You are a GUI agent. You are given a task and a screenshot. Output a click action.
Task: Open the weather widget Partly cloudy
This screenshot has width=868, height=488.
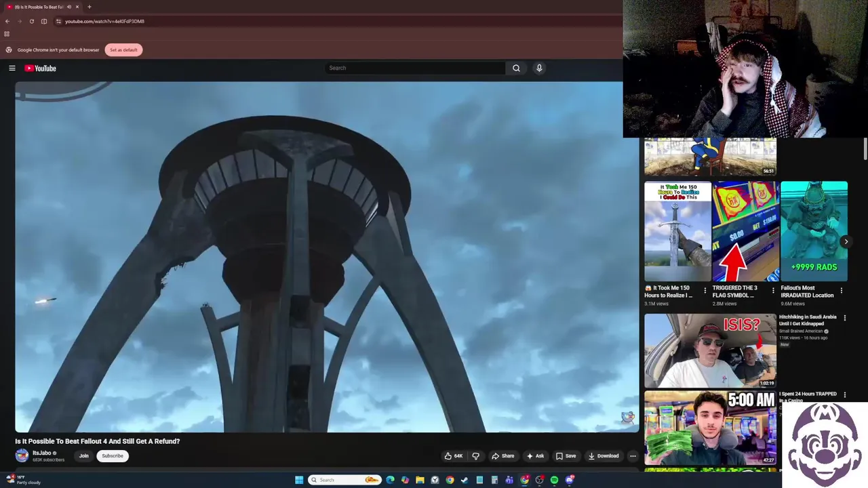[x=24, y=480]
